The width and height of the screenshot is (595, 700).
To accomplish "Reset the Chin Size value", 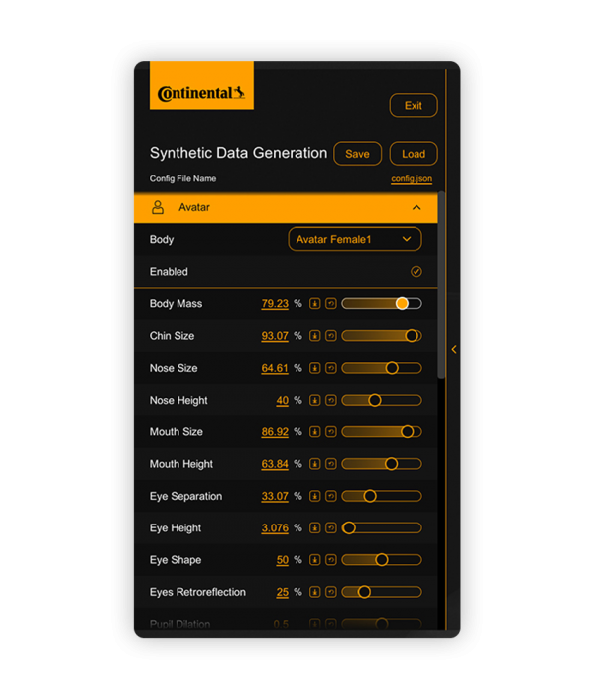I will point(330,336).
